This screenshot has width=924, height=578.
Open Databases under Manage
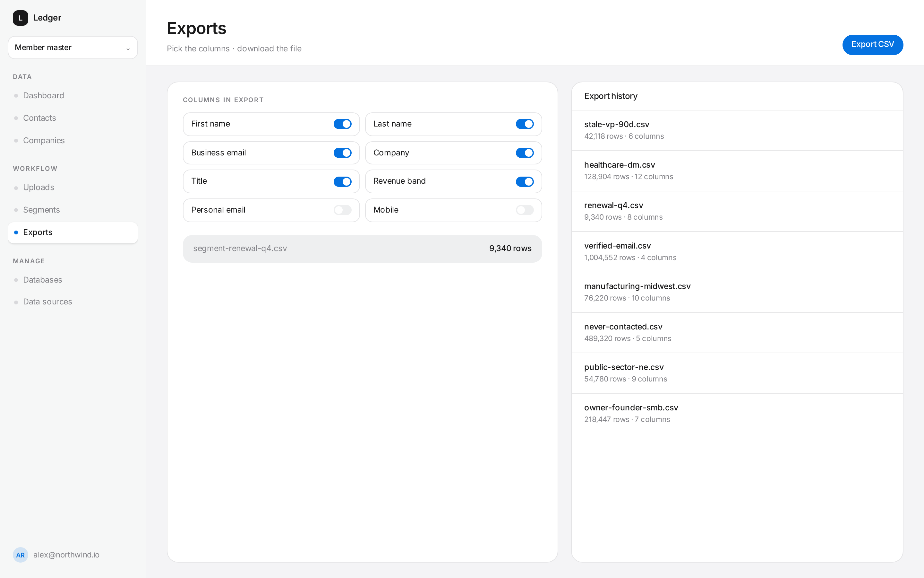[73, 280]
